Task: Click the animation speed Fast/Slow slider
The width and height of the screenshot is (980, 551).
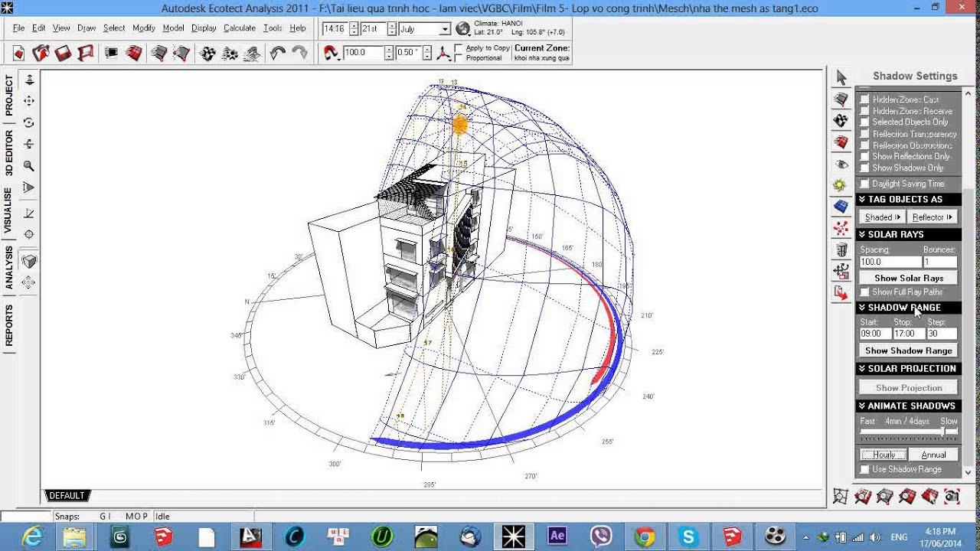Action: (909, 433)
